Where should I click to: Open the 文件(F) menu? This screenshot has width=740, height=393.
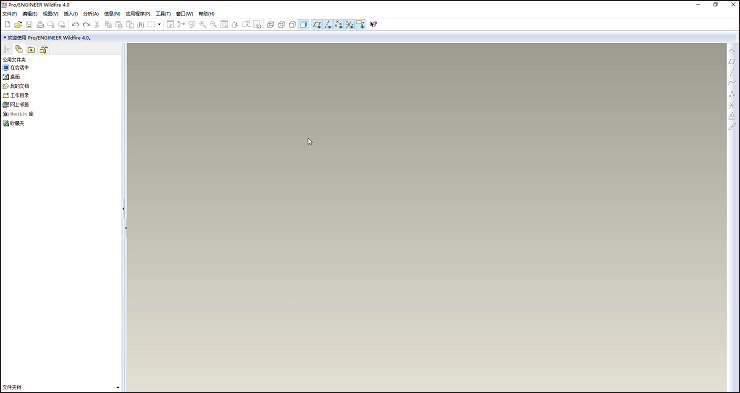[9, 14]
